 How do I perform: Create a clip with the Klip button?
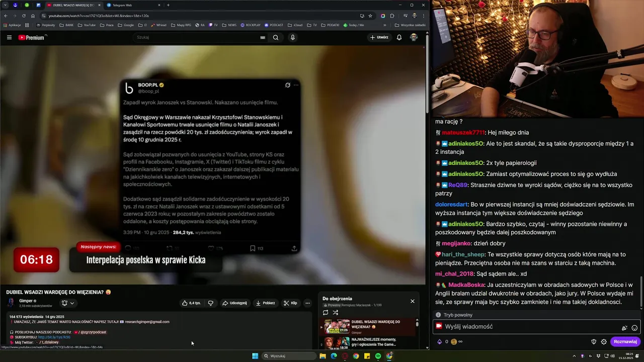coord(290,303)
